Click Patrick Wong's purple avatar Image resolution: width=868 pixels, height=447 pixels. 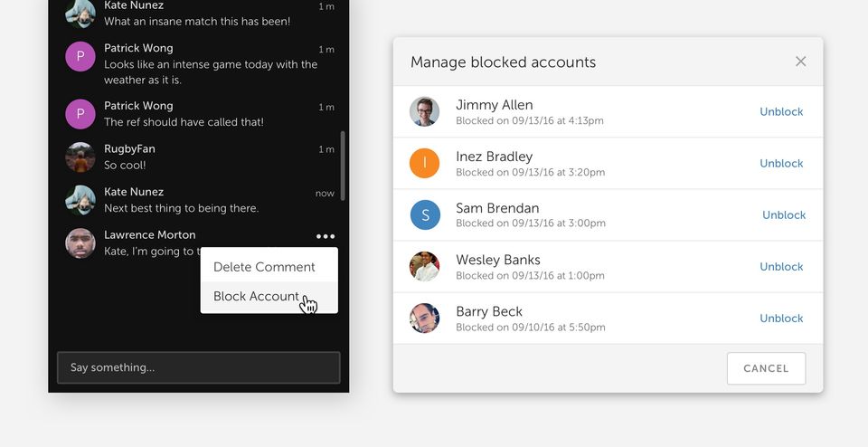[x=80, y=57]
